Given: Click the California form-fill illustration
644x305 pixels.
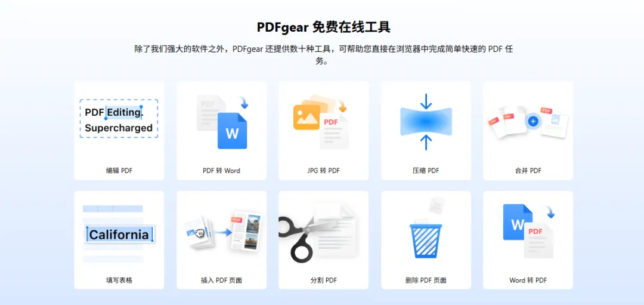Looking at the screenshot, I should (x=119, y=234).
